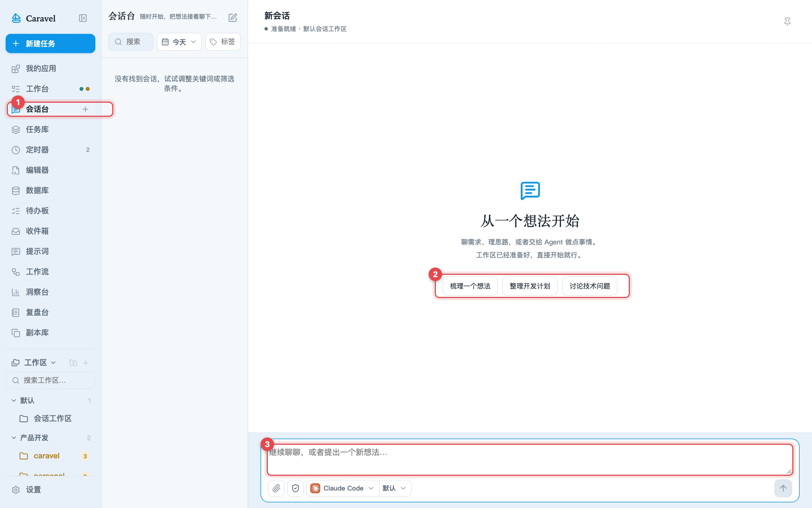Click the plus icon next to 会话台
The image size is (812, 508).
85,109
